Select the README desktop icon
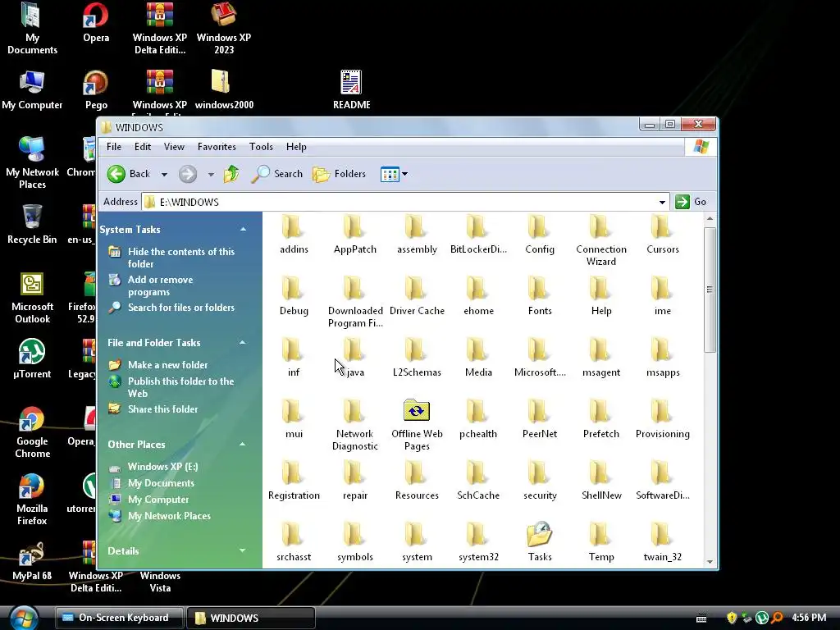 [351, 90]
